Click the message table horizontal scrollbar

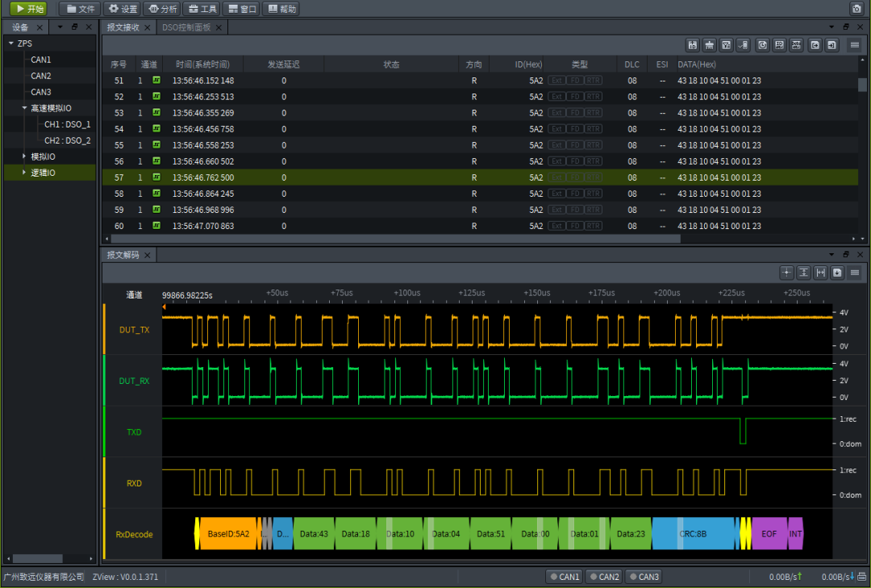click(x=395, y=239)
